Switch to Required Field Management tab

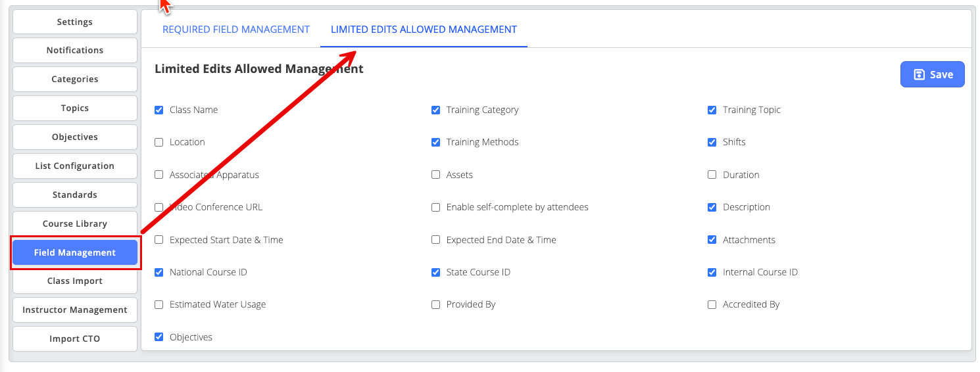click(236, 30)
